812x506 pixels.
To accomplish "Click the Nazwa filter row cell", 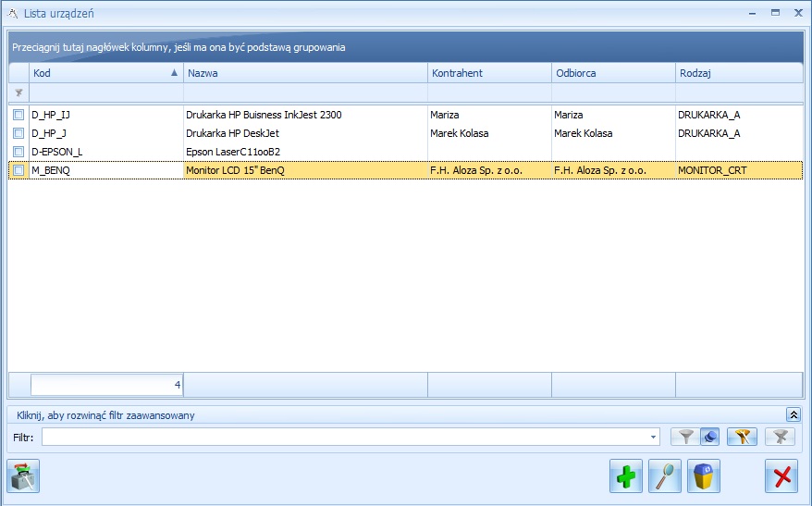I will click(305, 93).
